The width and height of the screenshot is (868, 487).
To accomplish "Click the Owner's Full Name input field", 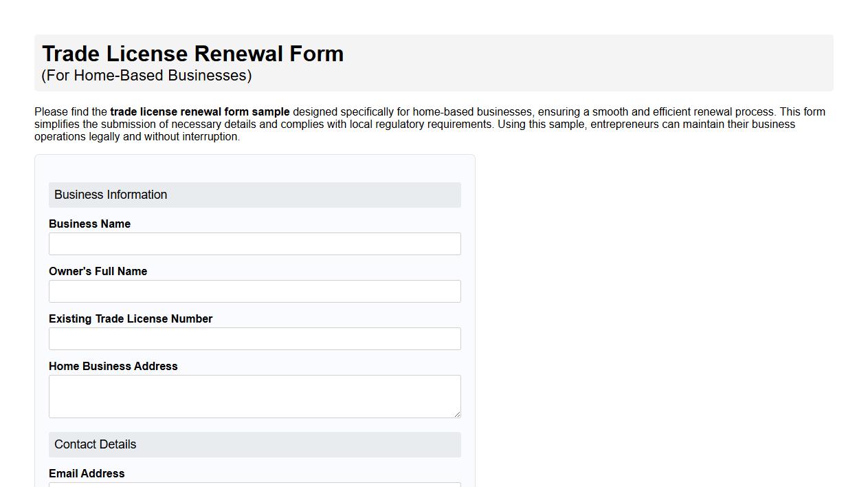I will coord(254,291).
